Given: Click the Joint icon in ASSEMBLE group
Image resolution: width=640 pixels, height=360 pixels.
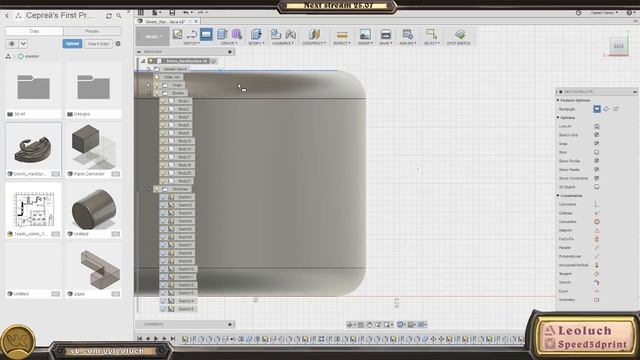Looking at the screenshot, I should tap(291, 34).
